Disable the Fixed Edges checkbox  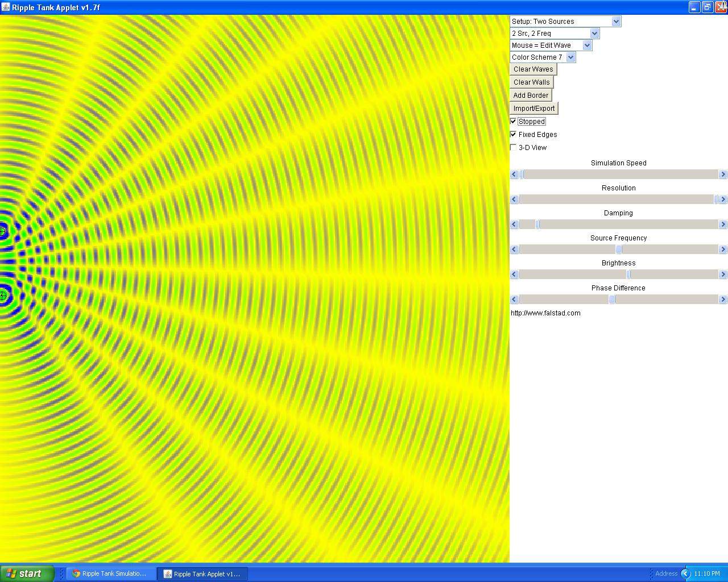coord(514,135)
